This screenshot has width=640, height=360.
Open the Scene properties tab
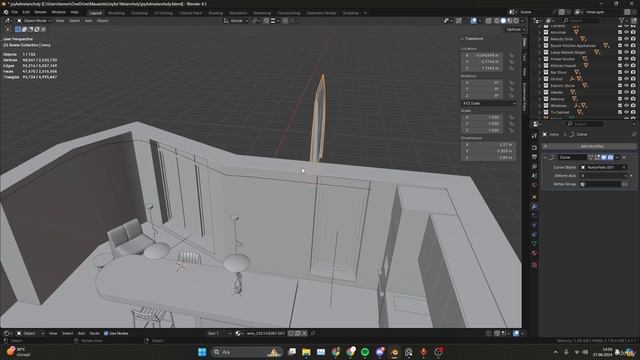[x=534, y=176]
